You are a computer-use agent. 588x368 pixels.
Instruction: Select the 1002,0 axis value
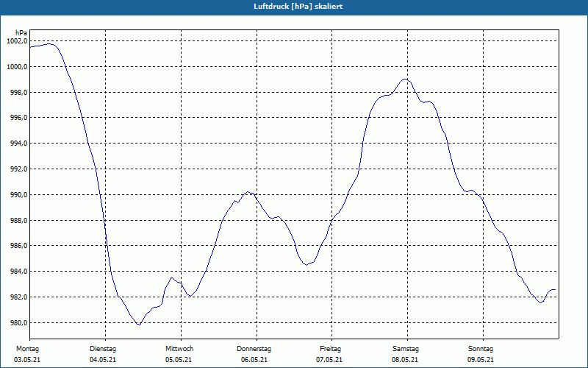17,41
